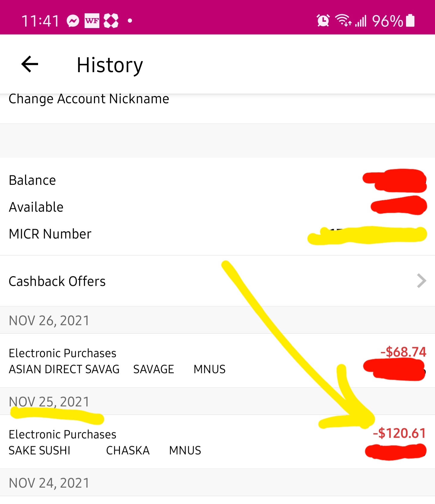The image size is (435, 504).
Task: Tap the cellular signal bars icon
Action: tap(361, 21)
